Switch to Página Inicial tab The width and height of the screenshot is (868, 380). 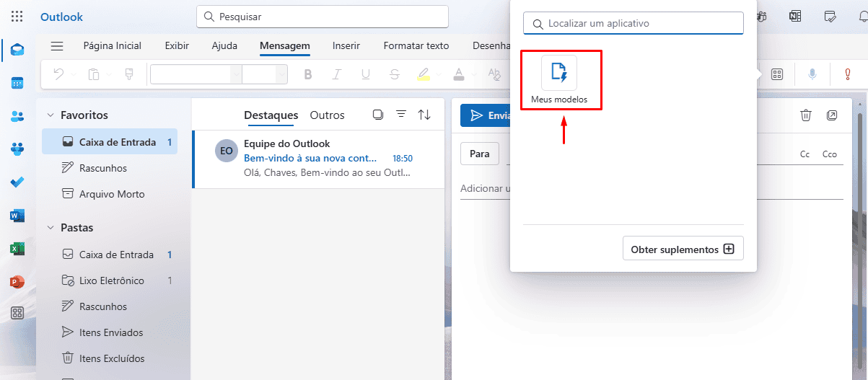113,45
